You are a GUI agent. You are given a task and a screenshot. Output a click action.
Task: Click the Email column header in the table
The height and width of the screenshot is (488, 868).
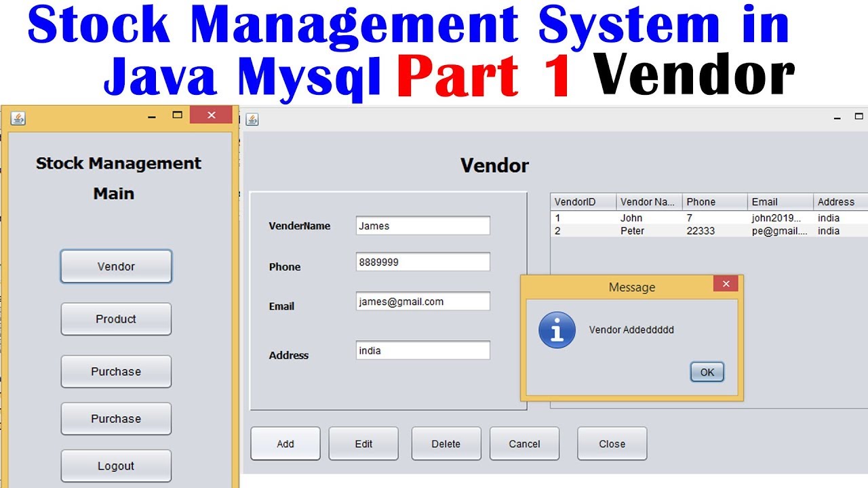(x=781, y=202)
